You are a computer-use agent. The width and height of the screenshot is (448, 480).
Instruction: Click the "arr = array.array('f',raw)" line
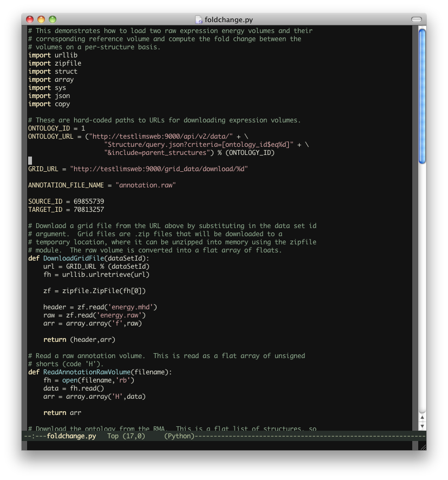click(93, 323)
